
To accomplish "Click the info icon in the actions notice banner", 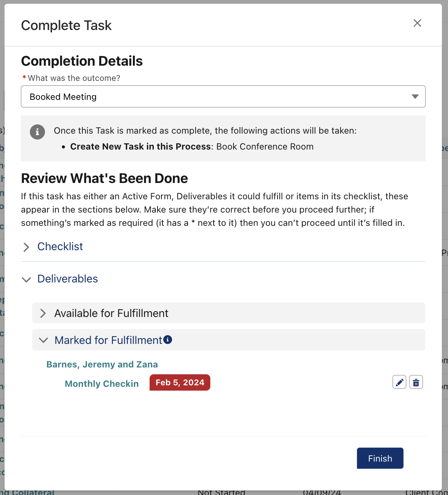I will click(x=37, y=132).
